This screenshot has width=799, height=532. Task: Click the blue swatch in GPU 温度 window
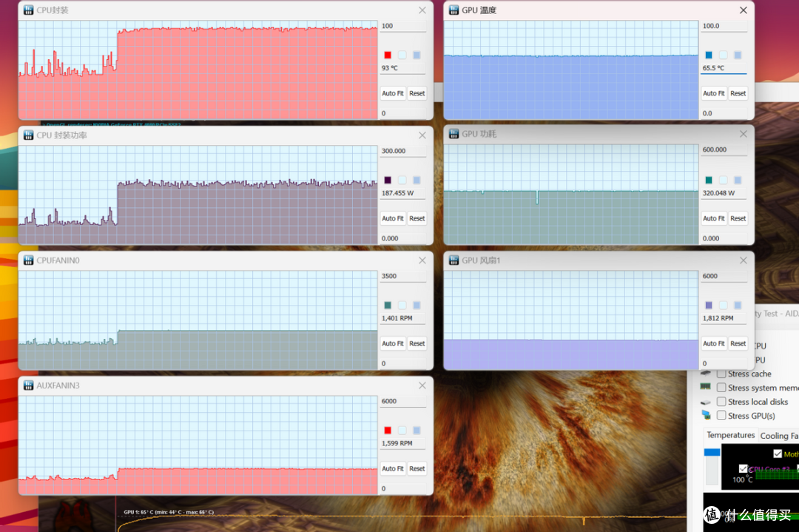708,55
